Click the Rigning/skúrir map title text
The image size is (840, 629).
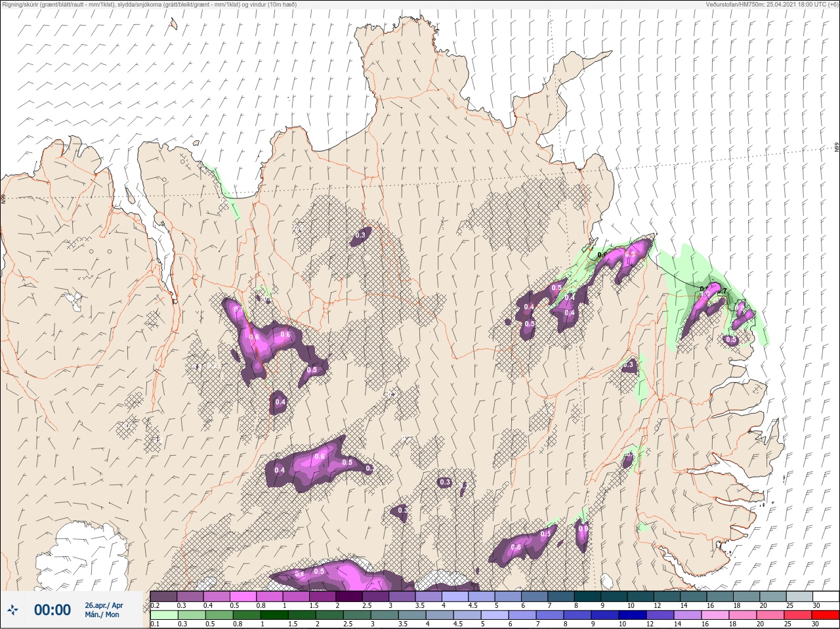148,4
